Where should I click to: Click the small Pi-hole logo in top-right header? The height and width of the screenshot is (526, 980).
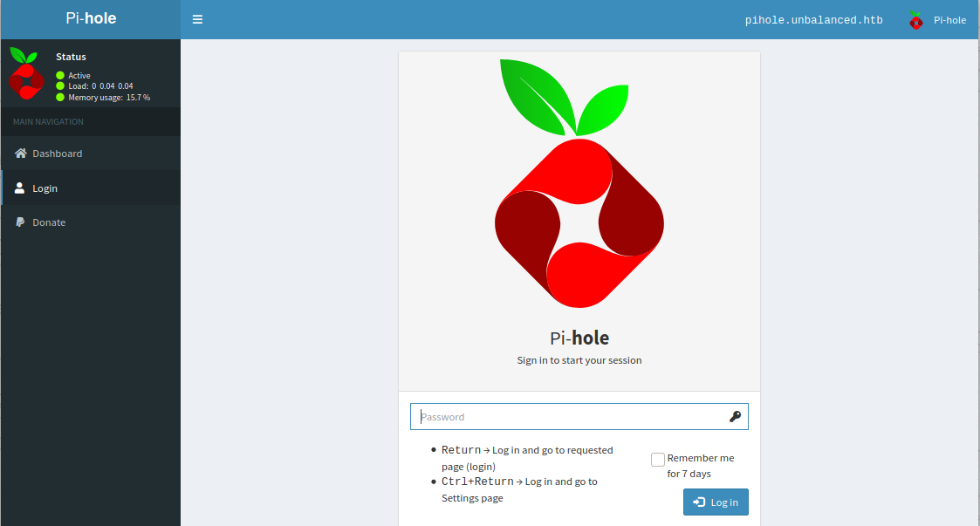pos(915,20)
